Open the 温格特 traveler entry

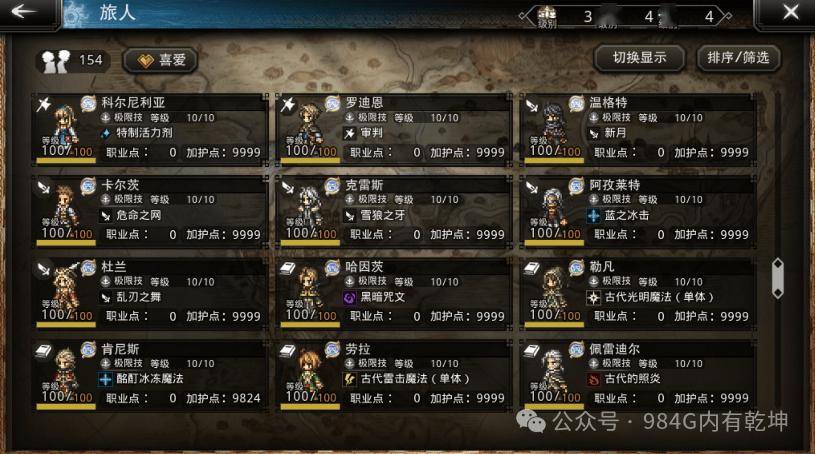[638, 129]
